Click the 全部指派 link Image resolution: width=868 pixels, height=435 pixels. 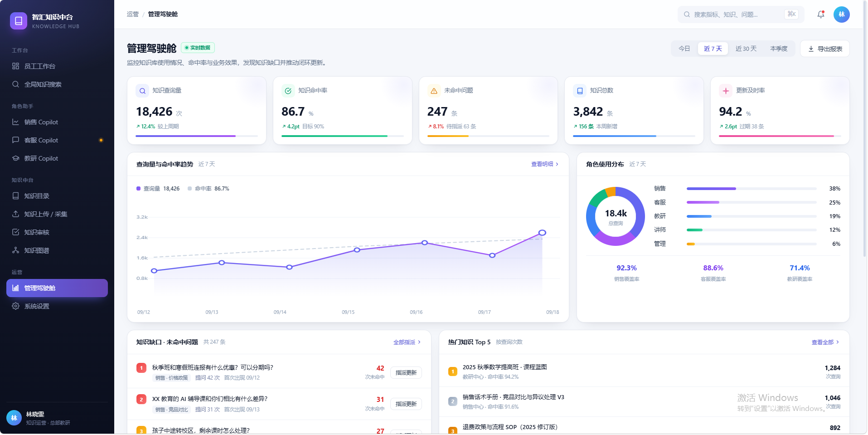(407, 342)
